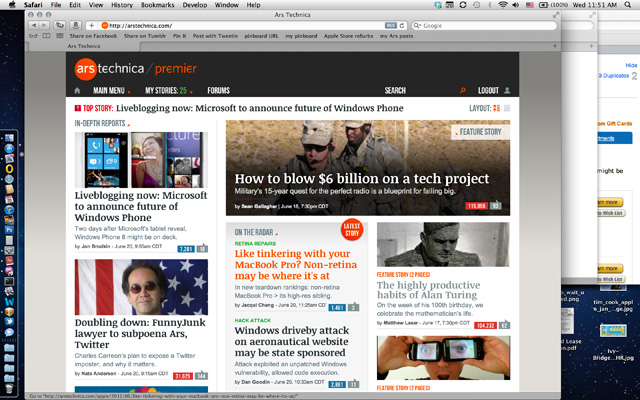Click Logout in the nav bar
The image size is (640, 400).
[x=488, y=91]
